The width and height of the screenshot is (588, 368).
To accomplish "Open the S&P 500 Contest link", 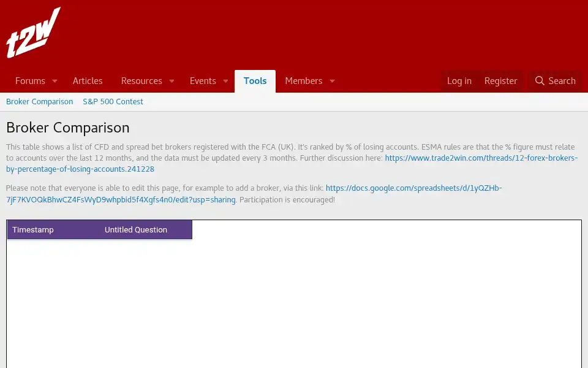I will coord(113,102).
